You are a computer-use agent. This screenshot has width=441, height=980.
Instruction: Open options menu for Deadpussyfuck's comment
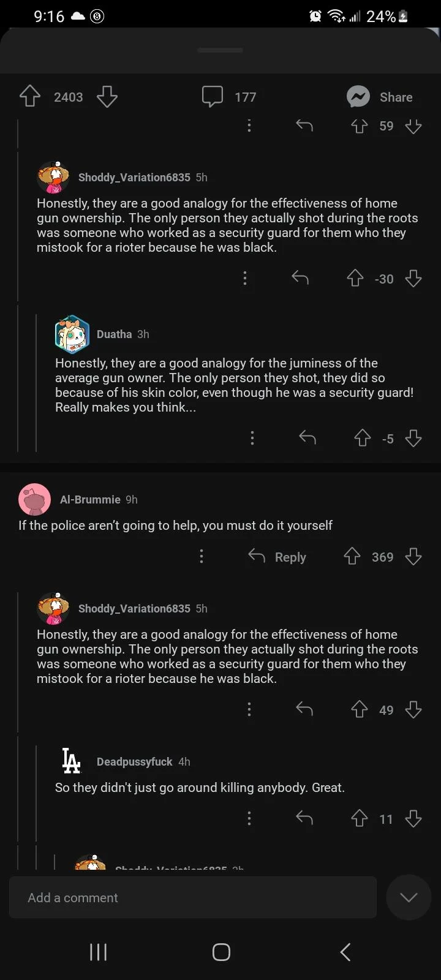pyautogui.click(x=249, y=818)
